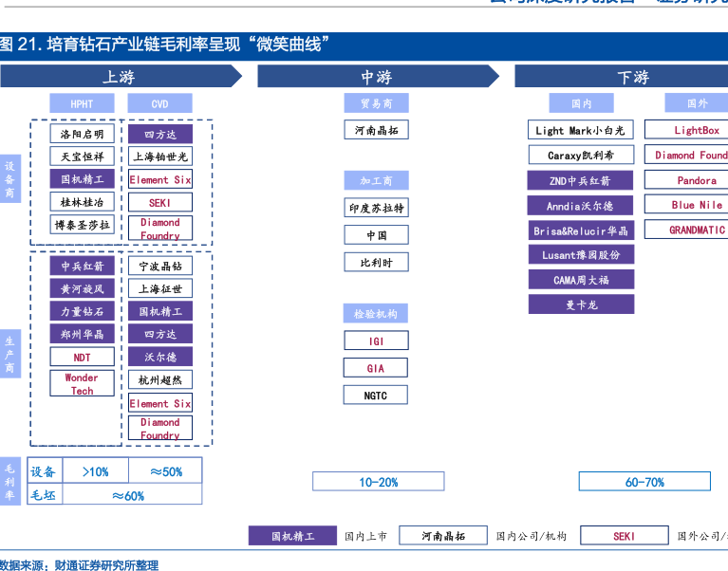
Task: Click the purple 国机精工 legend swatch
Action: click(x=292, y=536)
